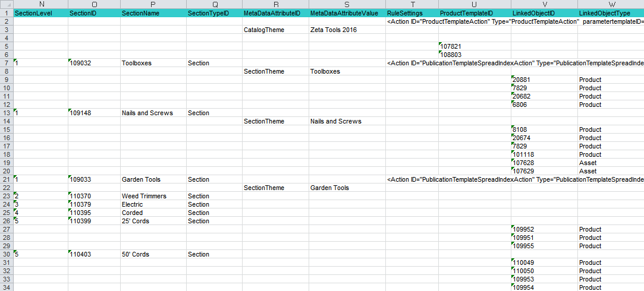644x291 pixels.
Task: Select the LinkedObjectID cell 110050
Action: (x=544, y=271)
